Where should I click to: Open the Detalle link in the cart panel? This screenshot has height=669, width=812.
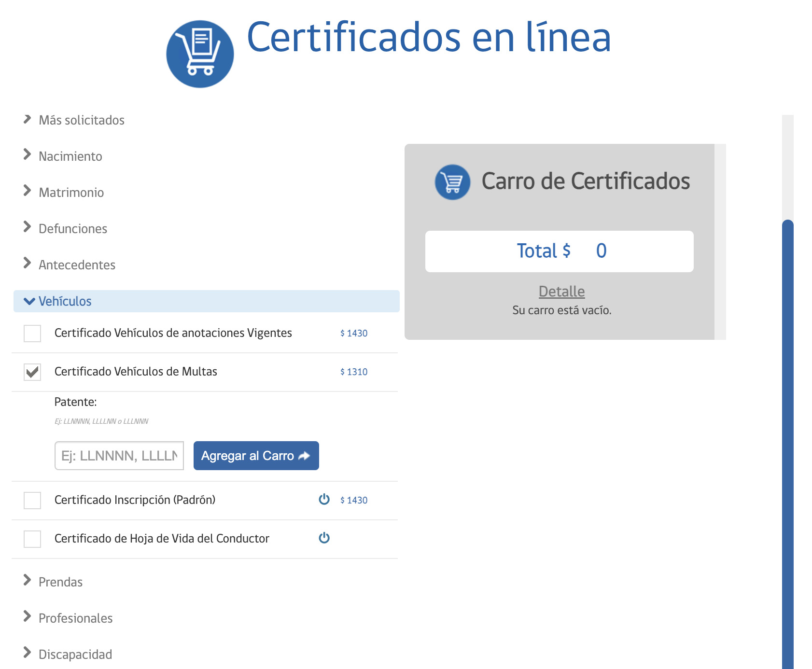(x=561, y=291)
